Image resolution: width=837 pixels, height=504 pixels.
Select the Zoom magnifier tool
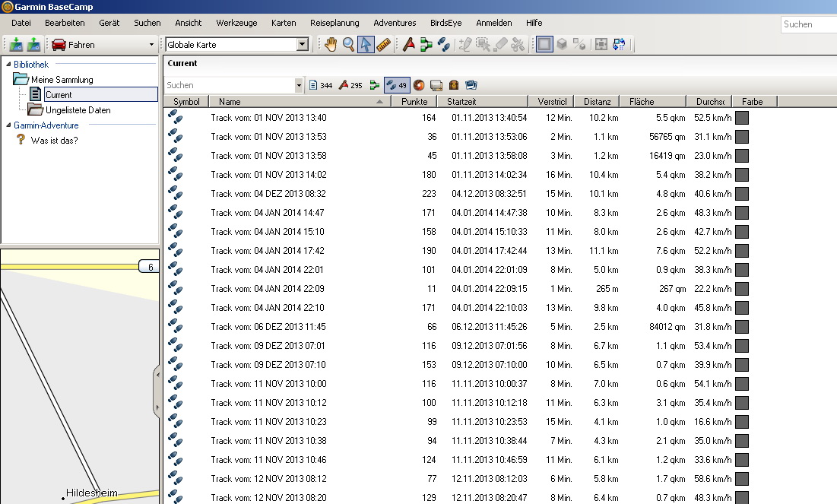click(348, 45)
